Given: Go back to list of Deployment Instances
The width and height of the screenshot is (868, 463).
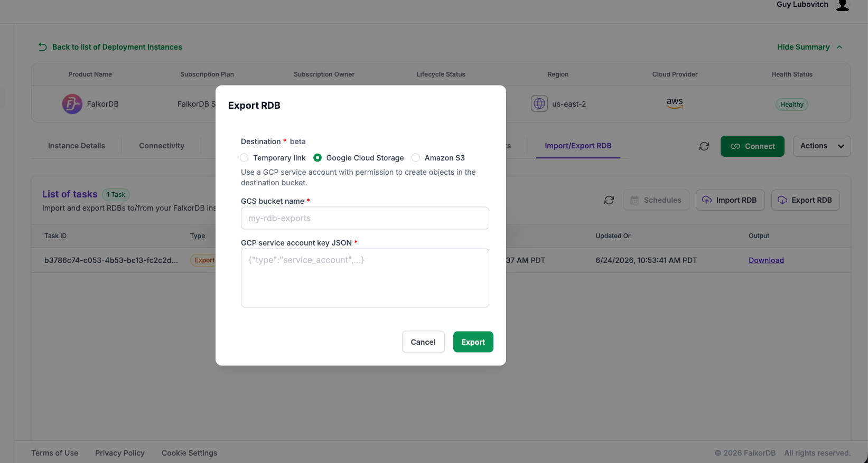Looking at the screenshot, I should click(117, 47).
